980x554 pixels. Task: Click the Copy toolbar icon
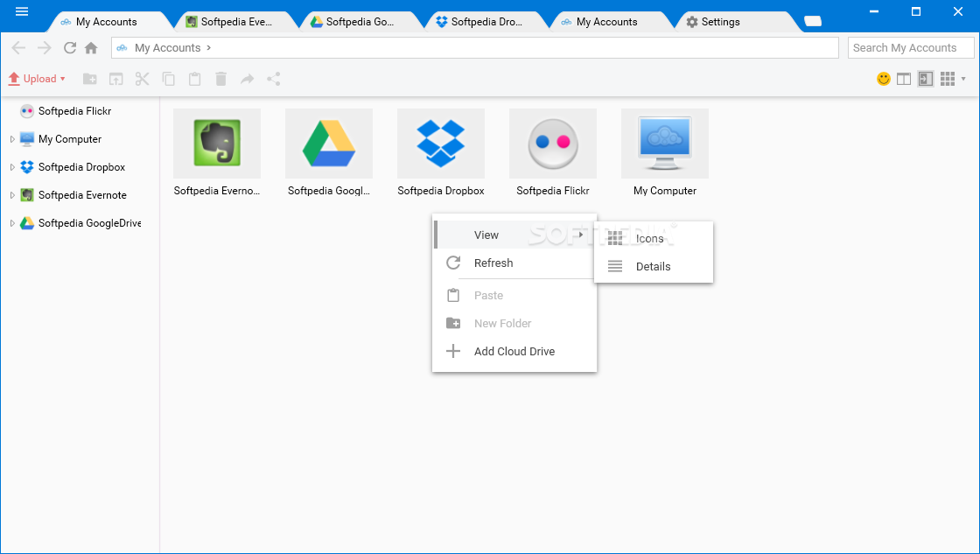[169, 79]
